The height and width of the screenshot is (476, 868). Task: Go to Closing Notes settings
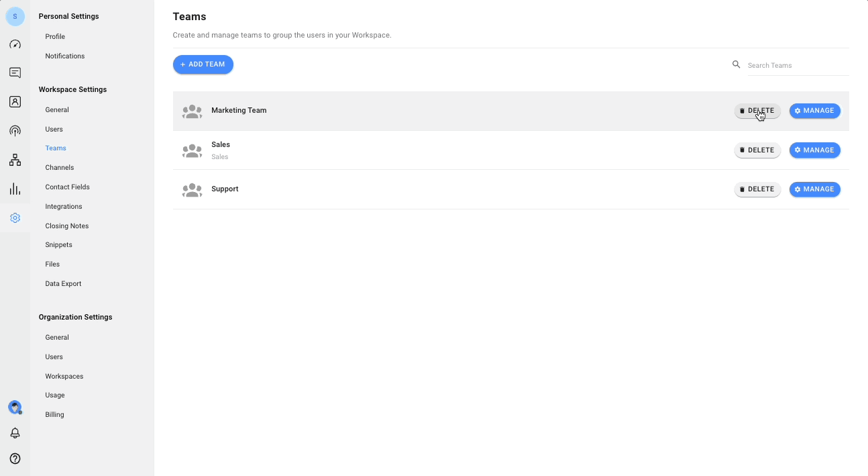(66, 226)
